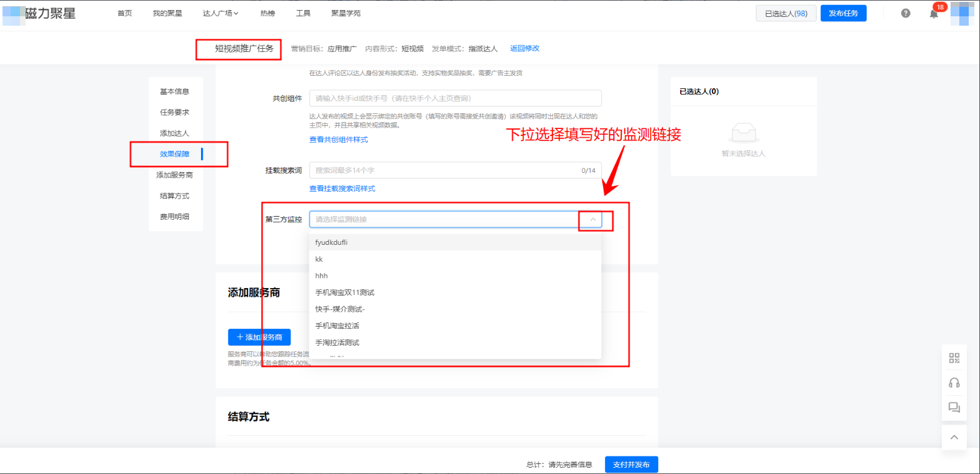Expand the 达人广场 menu

coord(220,13)
